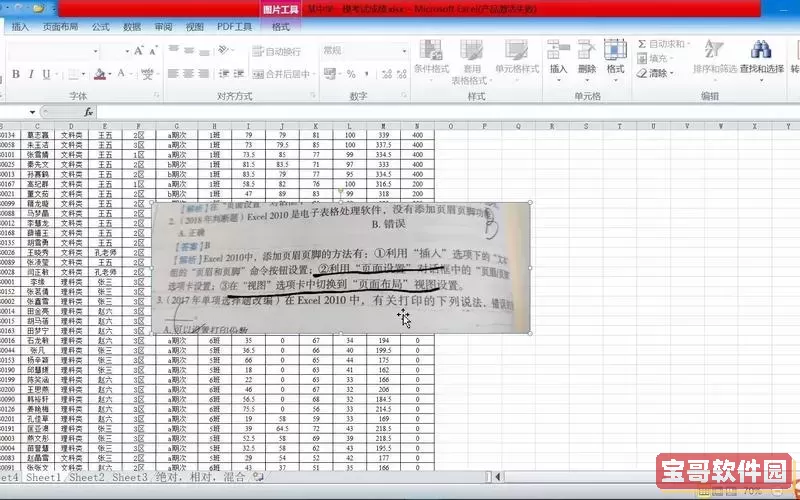Viewport: 800px width, 500px height.
Task: Apply underline formatting
Action: coord(46,74)
